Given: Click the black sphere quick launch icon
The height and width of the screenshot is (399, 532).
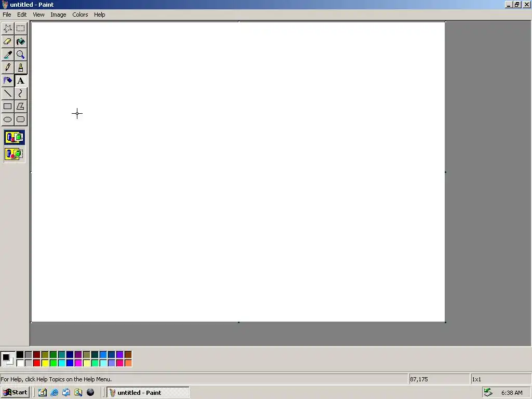Looking at the screenshot, I should tap(90, 393).
